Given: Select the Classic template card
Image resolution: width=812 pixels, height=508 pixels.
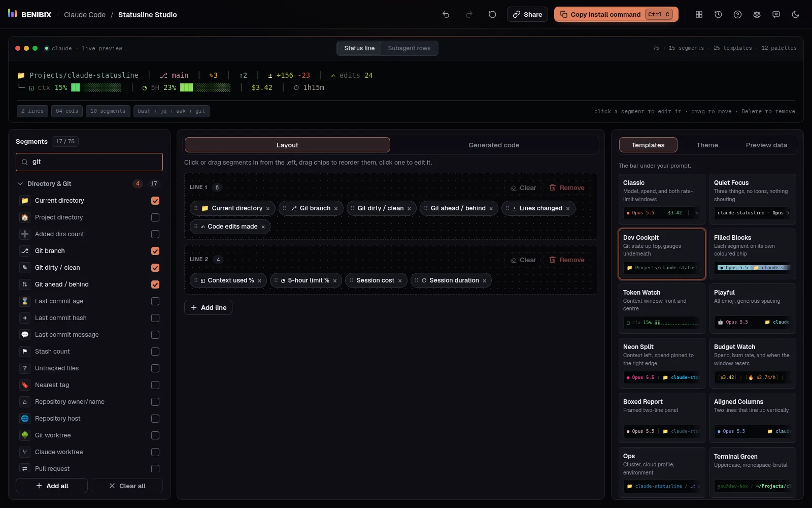Looking at the screenshot, I should [662, 199].
